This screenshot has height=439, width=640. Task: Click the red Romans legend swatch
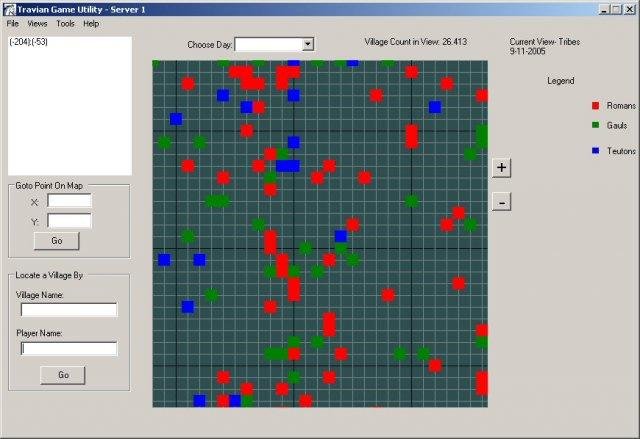[596, 106]
